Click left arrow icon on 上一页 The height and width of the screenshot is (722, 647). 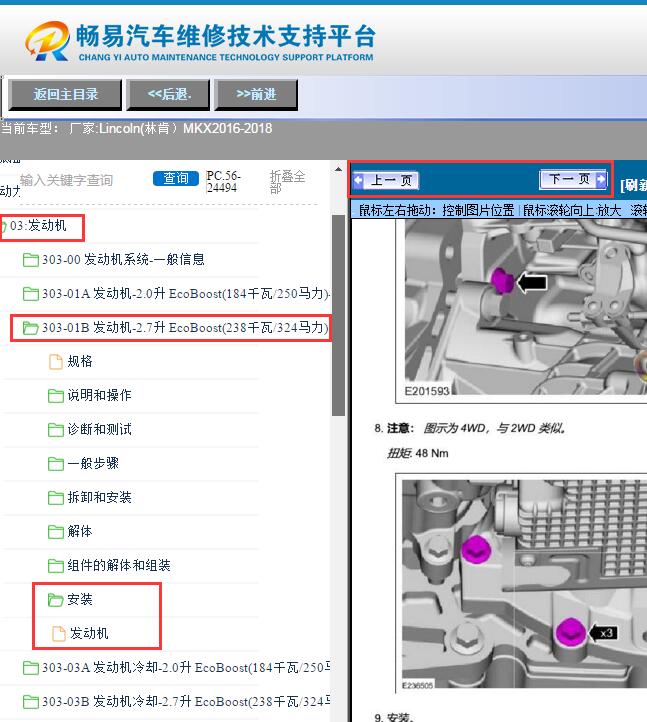click(358, 180)
